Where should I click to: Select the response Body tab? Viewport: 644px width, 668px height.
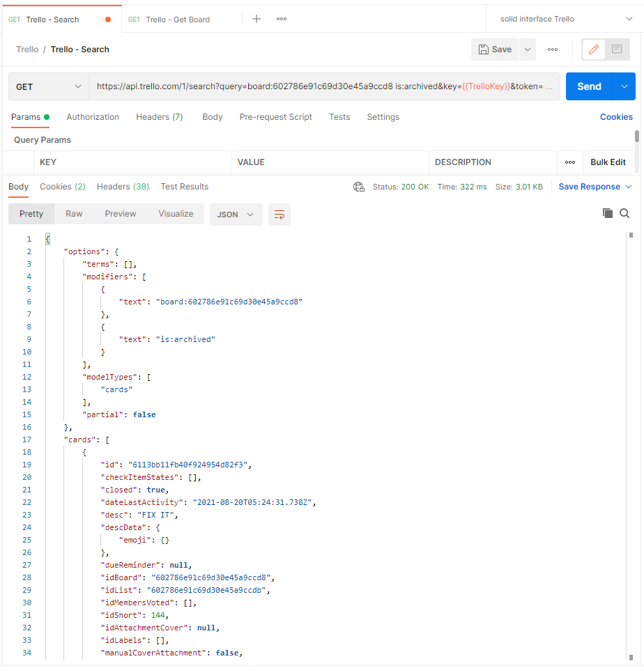point(18,187)
